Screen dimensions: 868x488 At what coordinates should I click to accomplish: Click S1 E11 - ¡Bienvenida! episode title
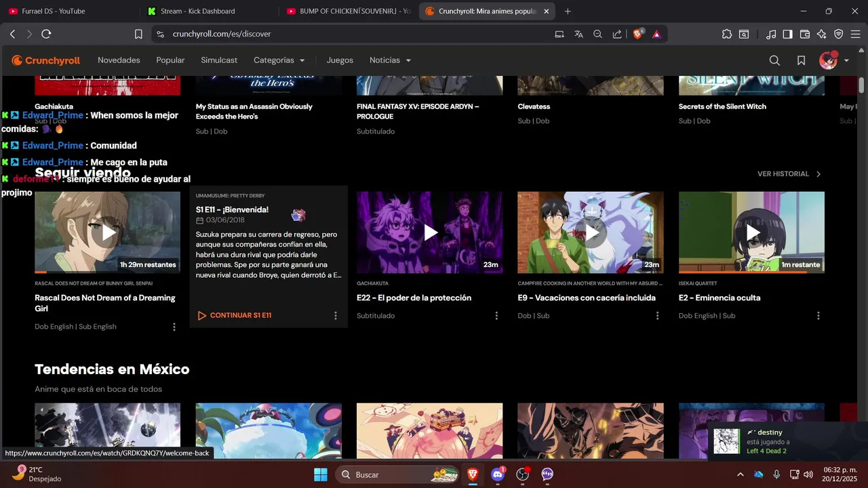click(x=232, y=209)
